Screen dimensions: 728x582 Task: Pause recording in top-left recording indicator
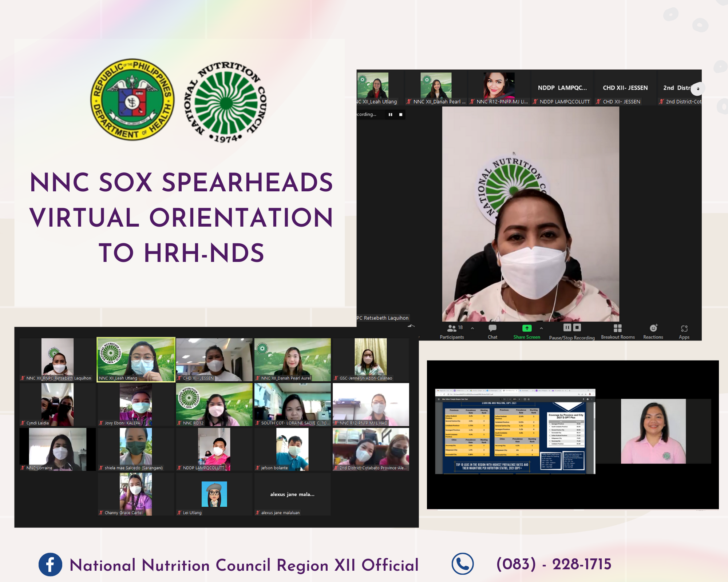pyautogui.click(x=390, y=115)
